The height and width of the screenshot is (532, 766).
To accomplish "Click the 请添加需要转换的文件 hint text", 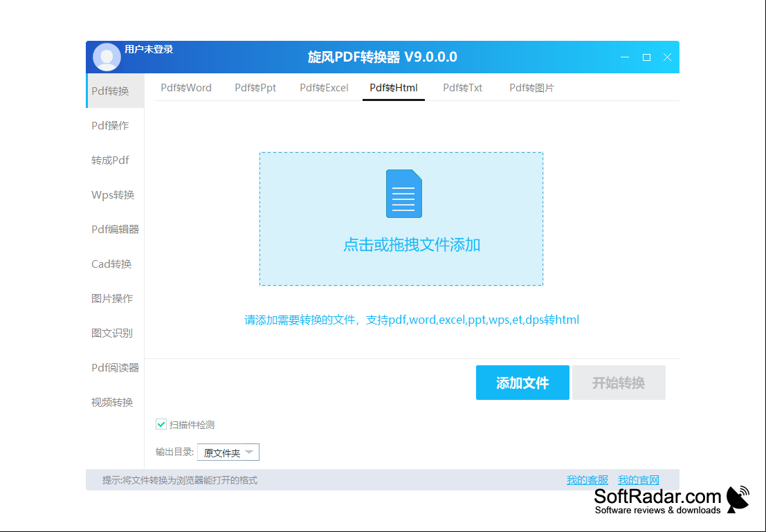I will pyautogui.click(x=412, y=320).
